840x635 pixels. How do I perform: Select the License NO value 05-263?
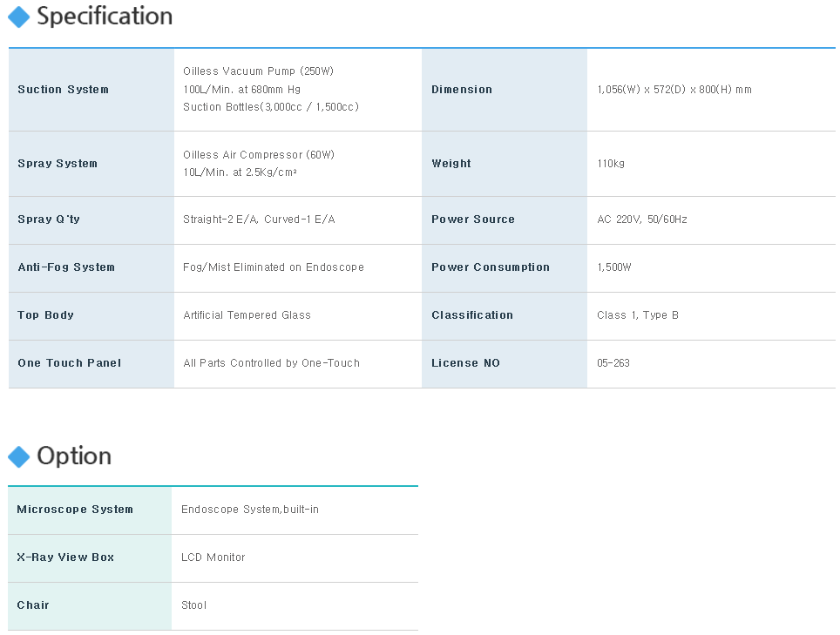(x=613, y=363)
